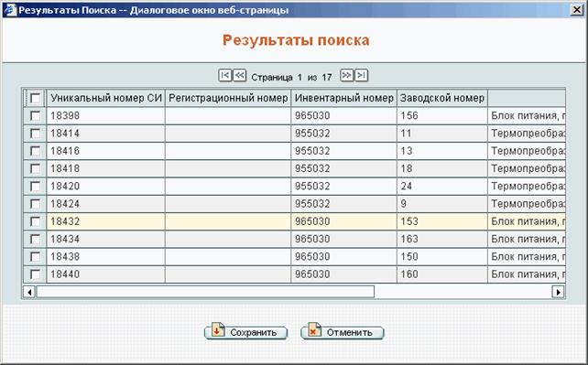
Task: Close the Результаты Поиска dialog window
Action: pyautogui.click(x=577, y=10)
